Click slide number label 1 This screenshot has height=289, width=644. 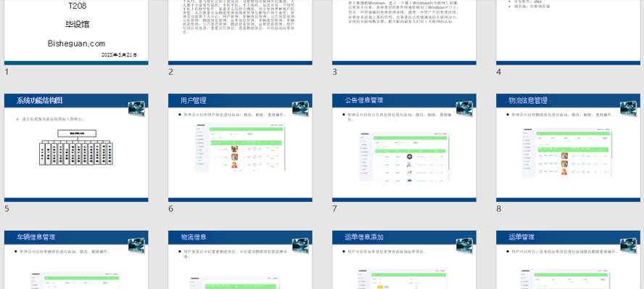[x=7, y=72]
